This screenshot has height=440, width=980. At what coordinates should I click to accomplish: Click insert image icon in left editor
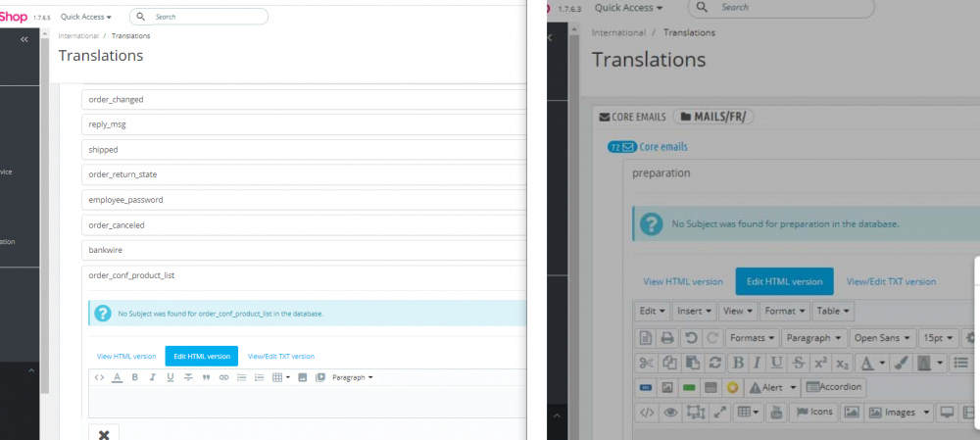coord(303,377)
